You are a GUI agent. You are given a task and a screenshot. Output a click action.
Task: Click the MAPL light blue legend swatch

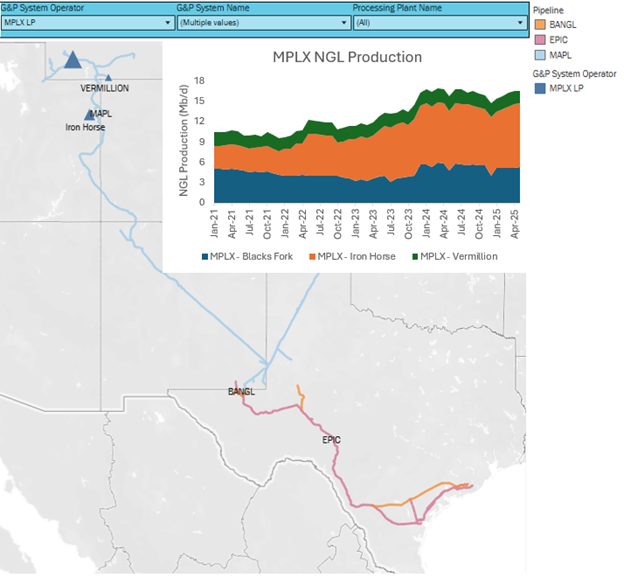[x=540, y=55]
